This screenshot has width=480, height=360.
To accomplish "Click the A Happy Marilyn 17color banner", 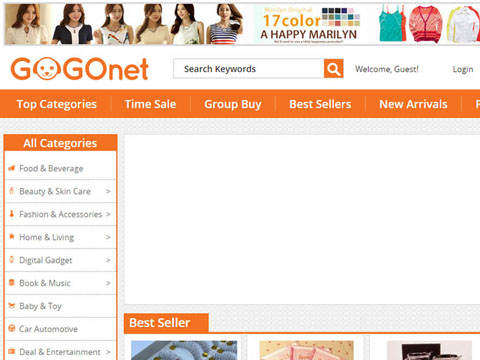I will tap(242, 24).
